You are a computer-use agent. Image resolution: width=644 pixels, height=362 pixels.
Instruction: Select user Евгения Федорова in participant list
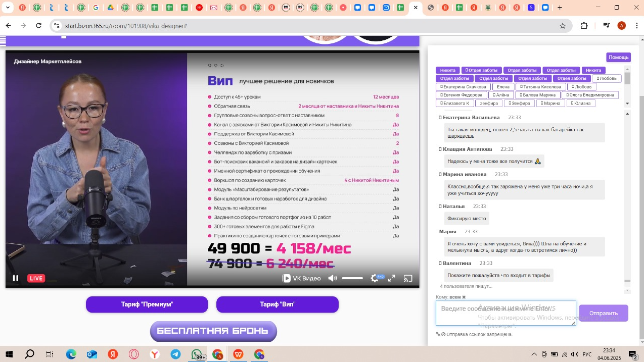click(x=462, y=95)
